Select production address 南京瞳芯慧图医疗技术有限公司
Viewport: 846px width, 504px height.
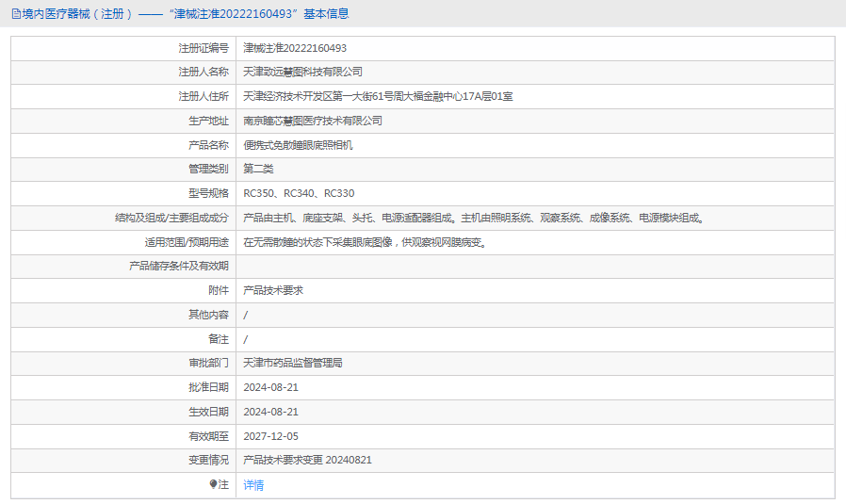point(313,121)
